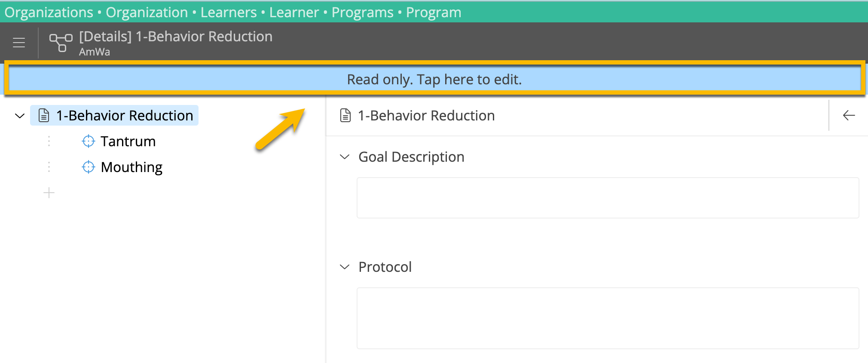Click the document icon in the details panel header

click(x=345, y=115)
